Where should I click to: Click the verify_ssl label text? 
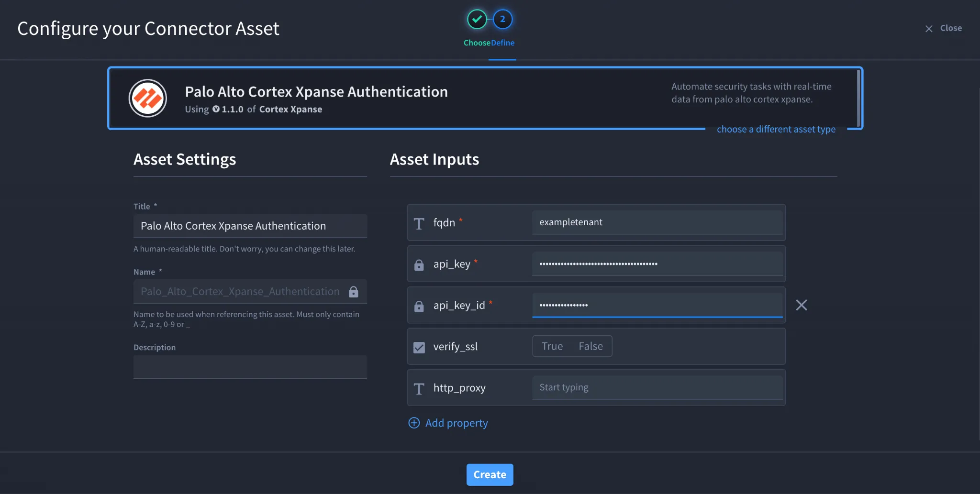pyautogui.click(x=456, y=347)
